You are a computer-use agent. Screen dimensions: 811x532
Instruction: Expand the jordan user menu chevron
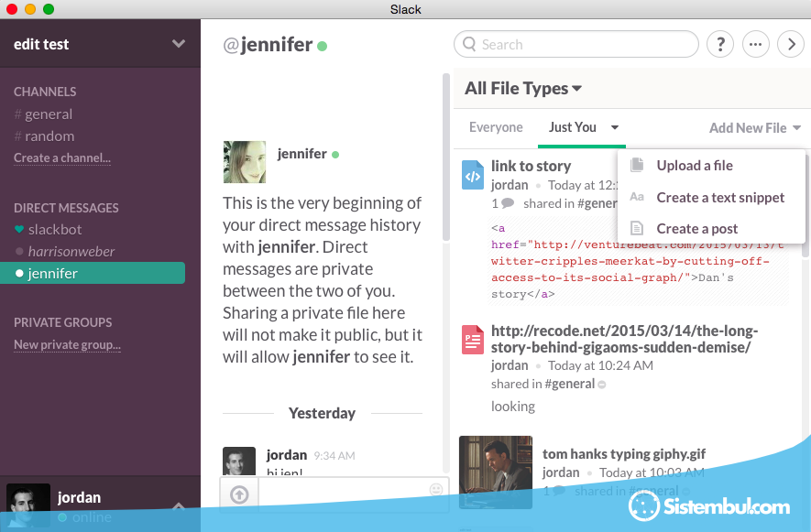point(179,506)
